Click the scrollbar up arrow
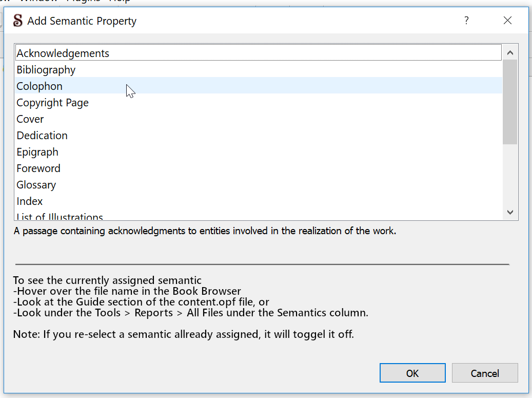Viewport: 532px width, 398px height. point(510,52)
